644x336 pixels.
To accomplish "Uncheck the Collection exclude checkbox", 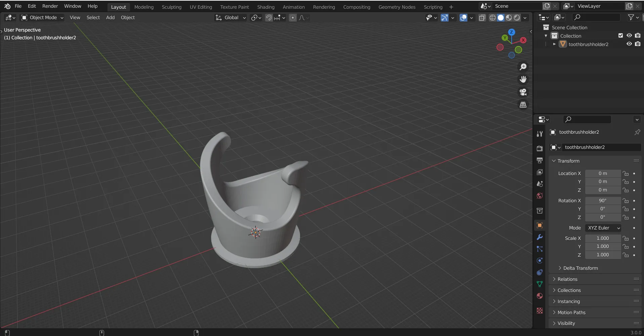I will click(x=620, y=36).
